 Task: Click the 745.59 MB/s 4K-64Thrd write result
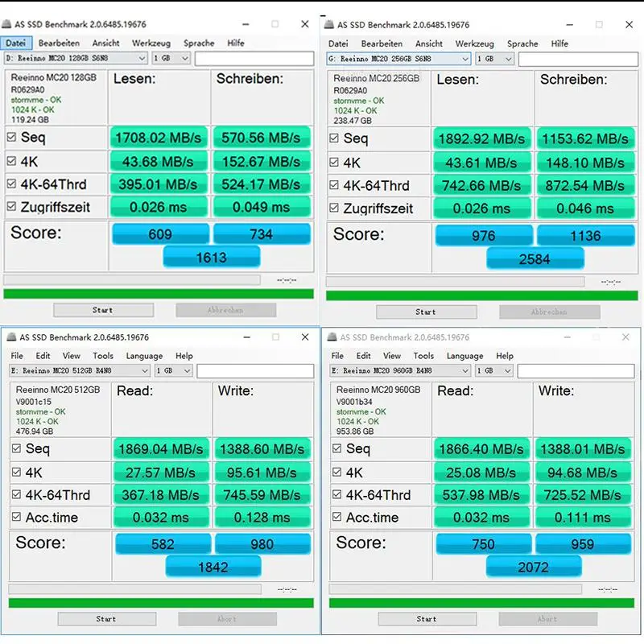coord(262,495)
